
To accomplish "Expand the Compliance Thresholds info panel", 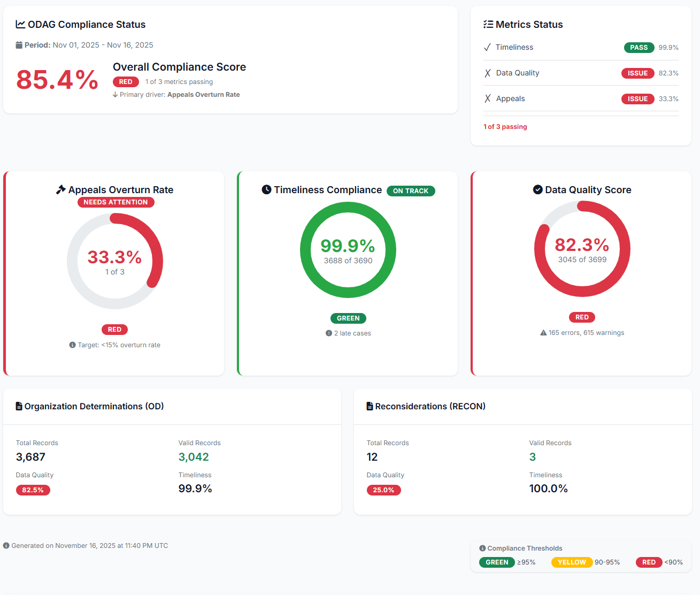I will [482, 548].
